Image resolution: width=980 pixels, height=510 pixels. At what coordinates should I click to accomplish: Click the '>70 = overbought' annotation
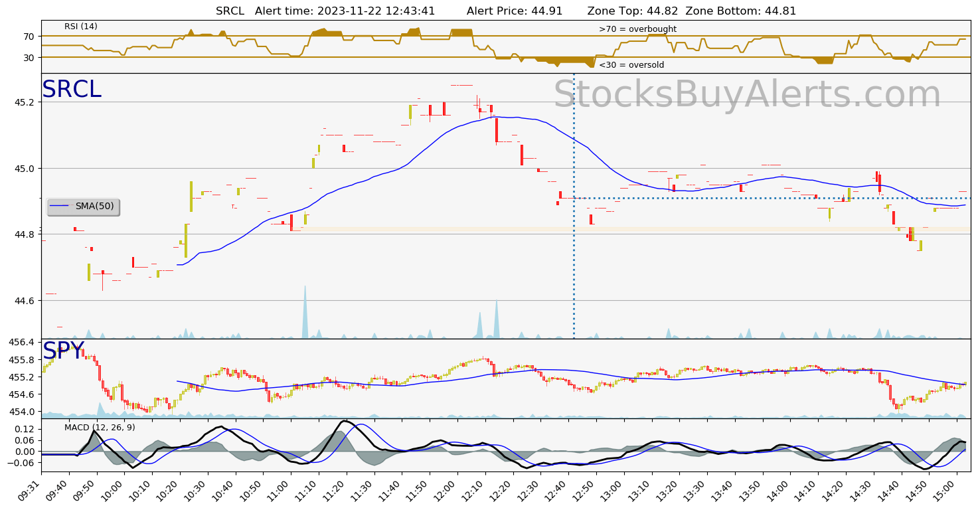637,29
